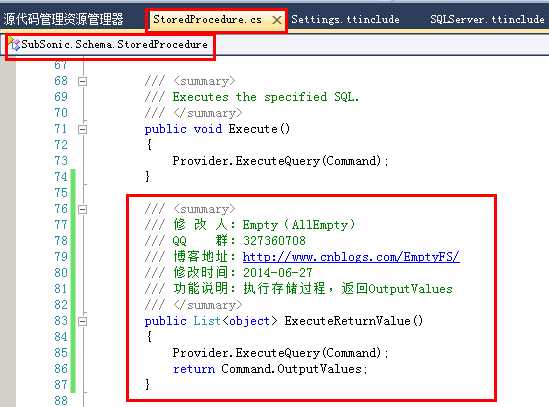Click the 'ExecuteReturnValue()' method name
Image resolution: width=549 pixels, height=407 pixels.
coord(354,321)
